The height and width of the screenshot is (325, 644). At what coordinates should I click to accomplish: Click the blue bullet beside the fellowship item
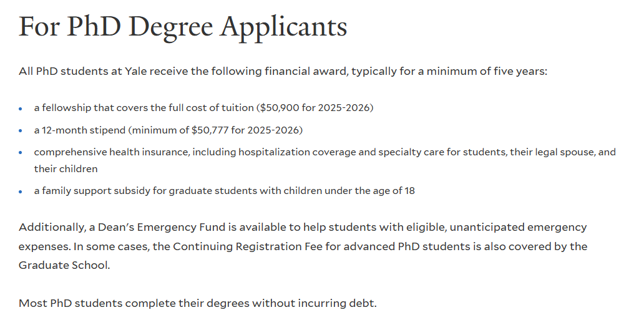21,109
